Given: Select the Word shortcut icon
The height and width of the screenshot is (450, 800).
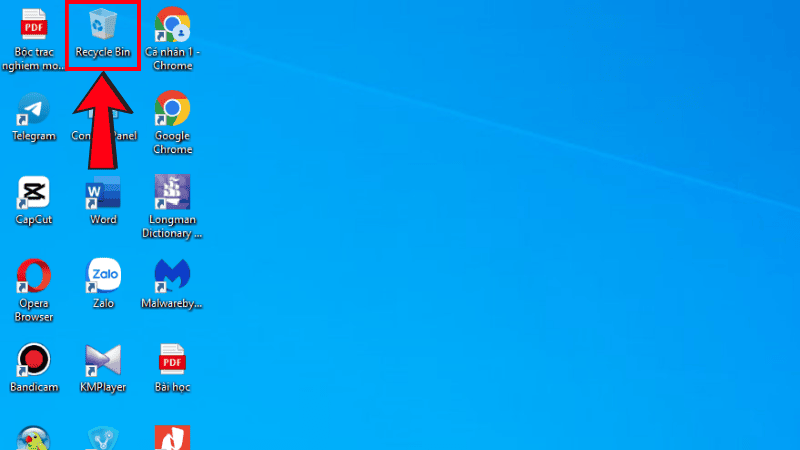Looking at the screenshot, I should 103,192.
